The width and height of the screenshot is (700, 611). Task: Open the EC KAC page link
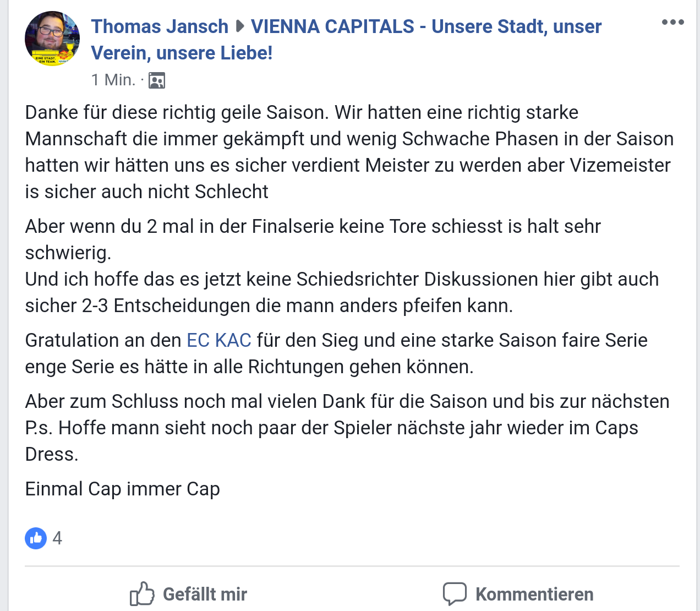219,340
